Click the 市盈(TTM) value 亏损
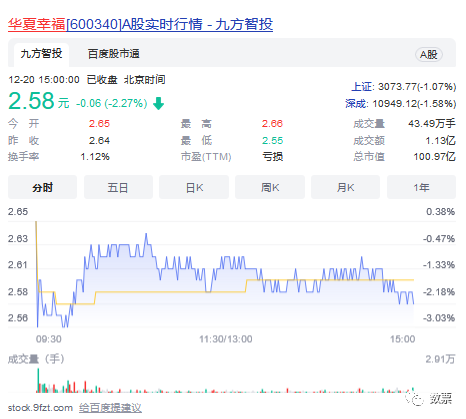This screenshot has height=419, width=466. [273, 156]
